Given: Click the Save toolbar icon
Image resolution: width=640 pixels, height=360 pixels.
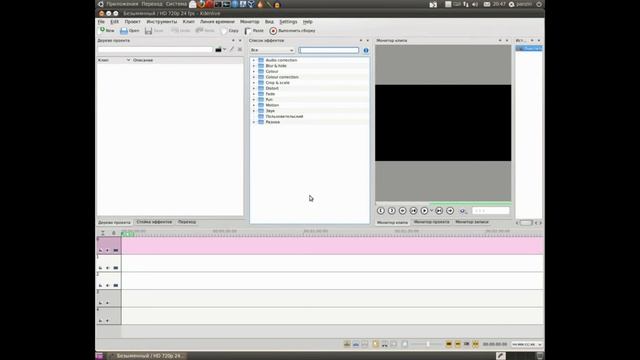Looking at the screenshot, I should click(153, 31).
